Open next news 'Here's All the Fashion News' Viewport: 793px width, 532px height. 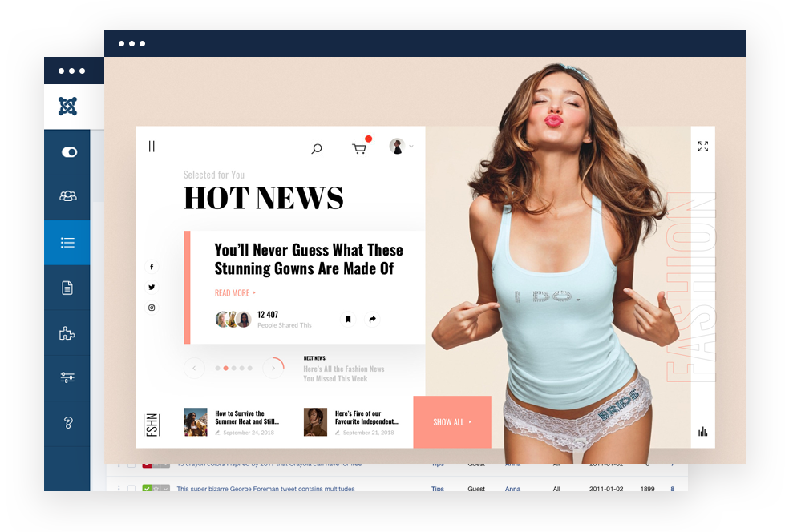tap(344, 374)
